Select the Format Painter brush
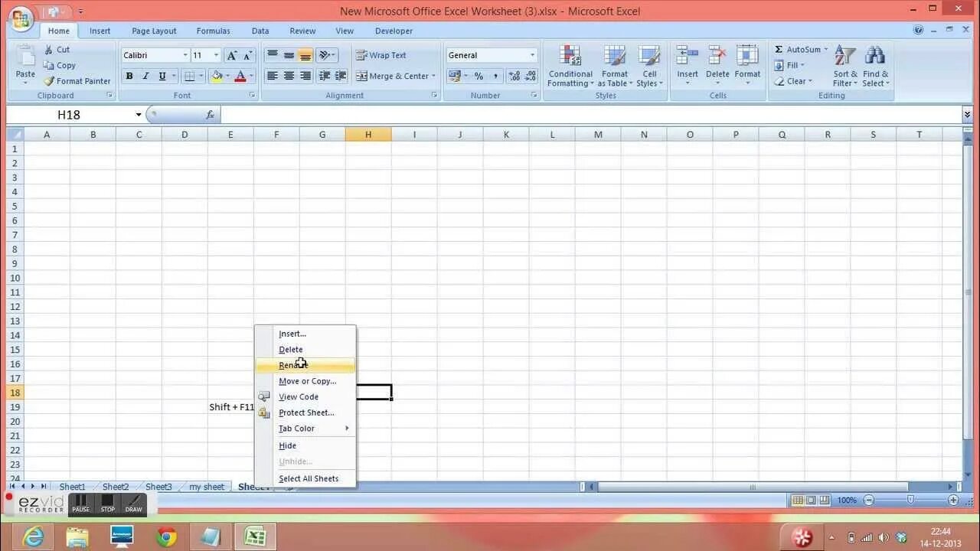 (77, 81)
